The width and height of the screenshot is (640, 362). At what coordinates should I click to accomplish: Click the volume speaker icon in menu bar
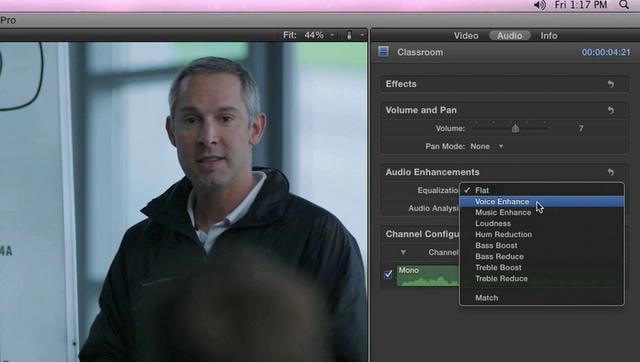click(x=540, y=5)
